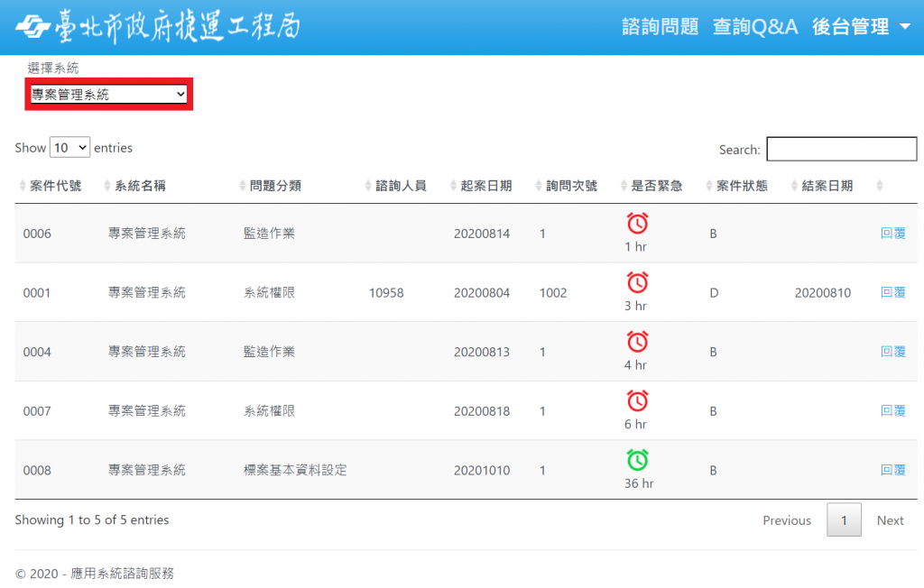Click the date 20200814 cell

(x=482, y=234)
